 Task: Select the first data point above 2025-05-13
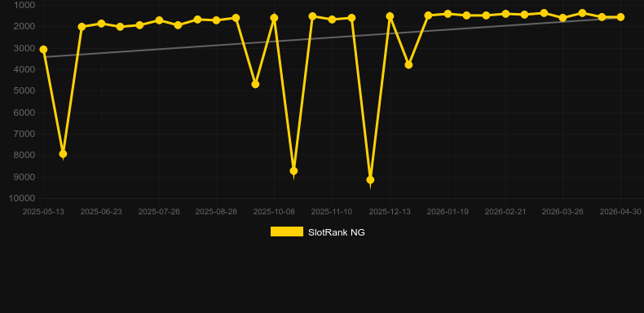coord(43,49)
